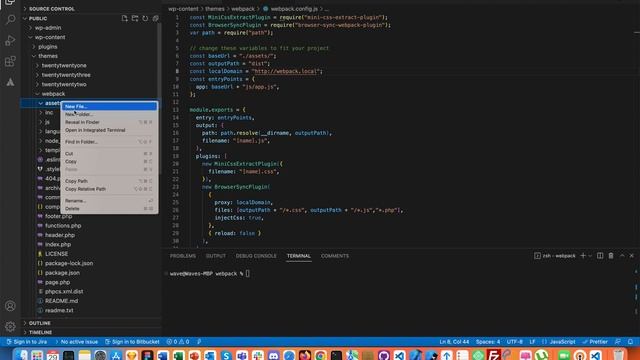The height and width of the screenshot is (360, 640).
Task: Split the terminal panel
Action: pyautogui.click(x=600, y=256)
